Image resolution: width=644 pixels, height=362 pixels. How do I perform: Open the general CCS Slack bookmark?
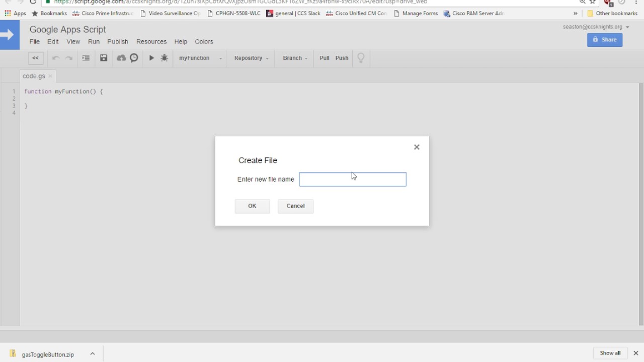tap(293, 14)
